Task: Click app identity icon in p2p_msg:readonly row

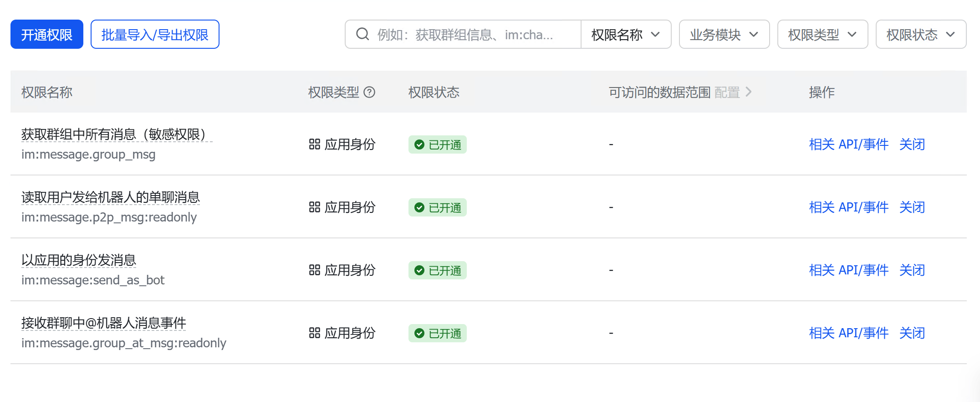Action: pyautogui.click(x=315, y=207)
